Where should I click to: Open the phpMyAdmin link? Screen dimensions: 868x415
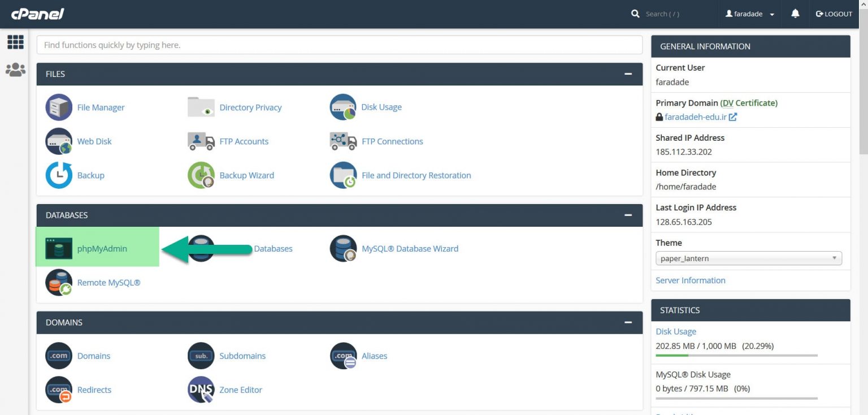pyautogui.click(x=102, y=249)
